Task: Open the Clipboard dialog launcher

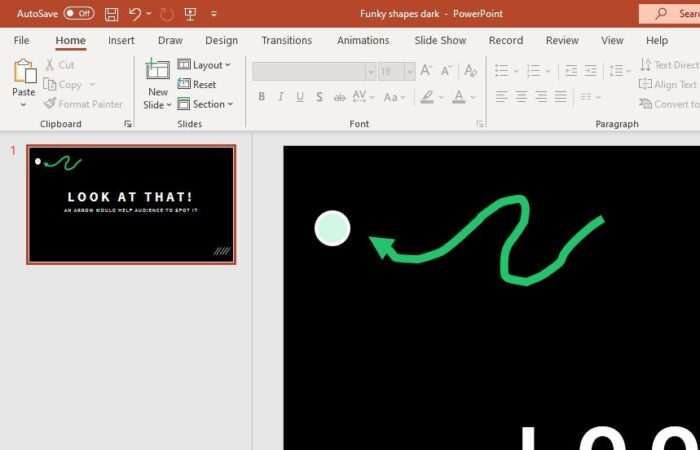Action: [x=128, y=124]
